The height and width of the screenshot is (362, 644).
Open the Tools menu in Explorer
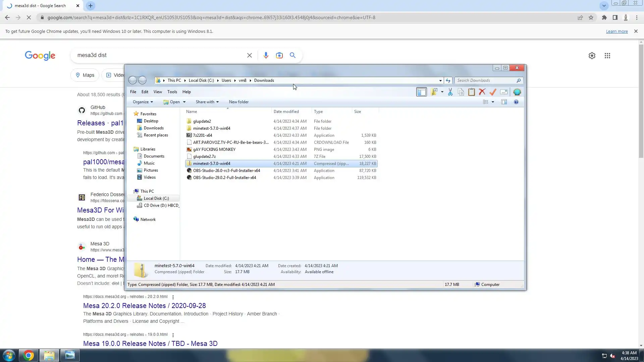coord(172,92)
